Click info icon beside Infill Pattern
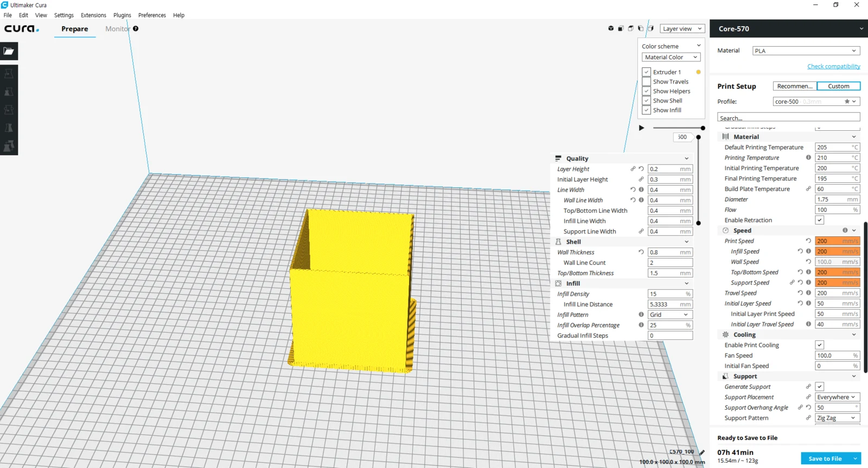This screenshot has height=468, width=868. pyautogui.click(x=641, y=314)
